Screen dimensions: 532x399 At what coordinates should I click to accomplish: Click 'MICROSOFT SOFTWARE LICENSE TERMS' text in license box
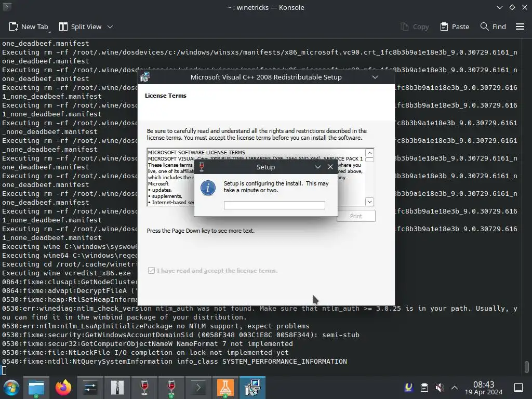[196, 152]
